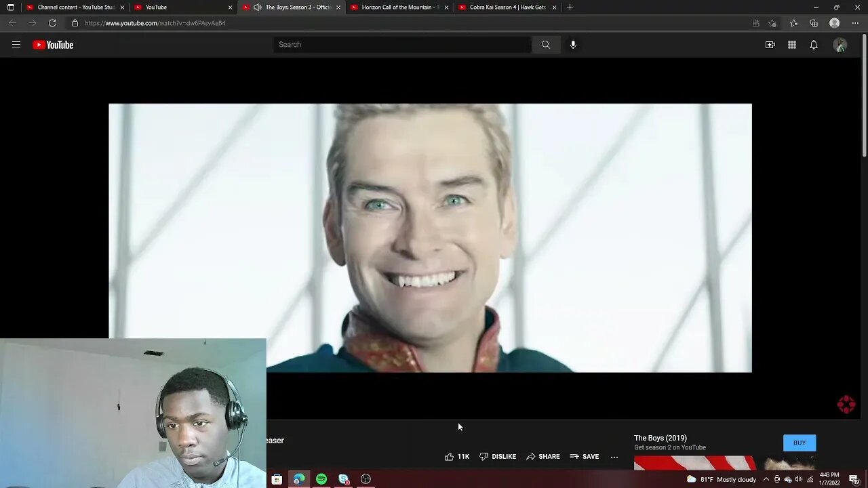Viewport: 868px width, 488px height.
Task: Open Skype from the taskbar
Action: [344, 479]
